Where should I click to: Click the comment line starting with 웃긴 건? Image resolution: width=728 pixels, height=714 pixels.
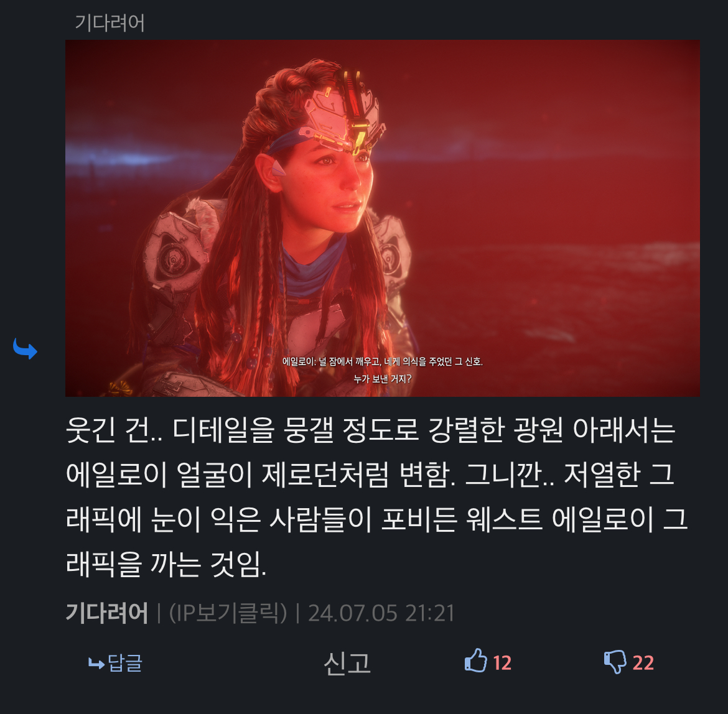[x=370, y=430]
